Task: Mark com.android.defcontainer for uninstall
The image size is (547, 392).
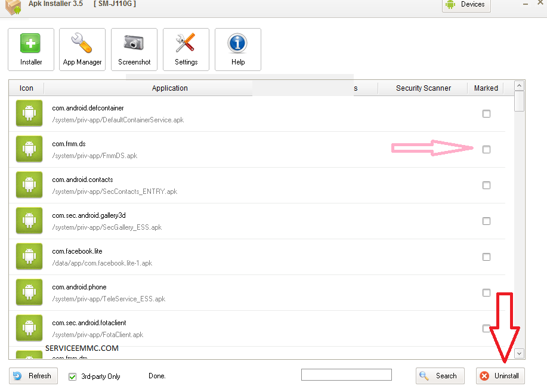Action: click(x=486, y=113)
